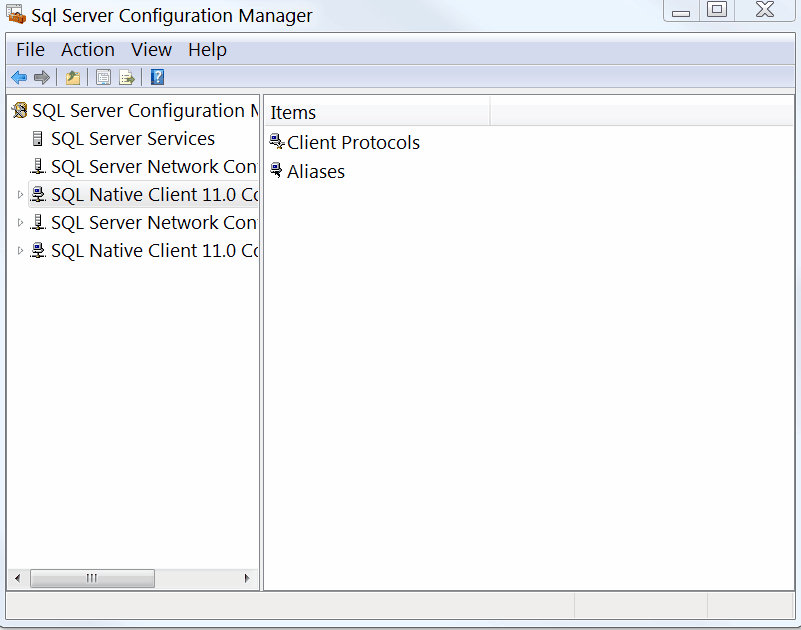Click the application icon in title bar
The height and width of the screenshot is (630, 801).
[16, 14]
